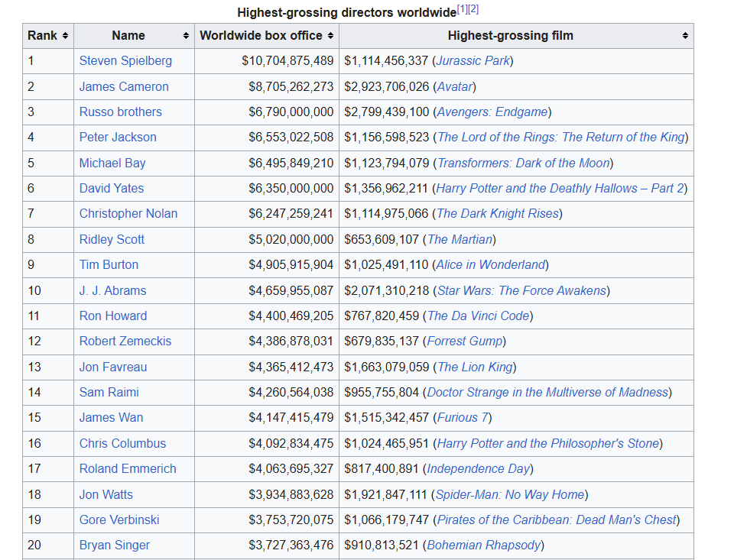Click the table title Highest-grossing directors worldwide

[x=347, y=13]
